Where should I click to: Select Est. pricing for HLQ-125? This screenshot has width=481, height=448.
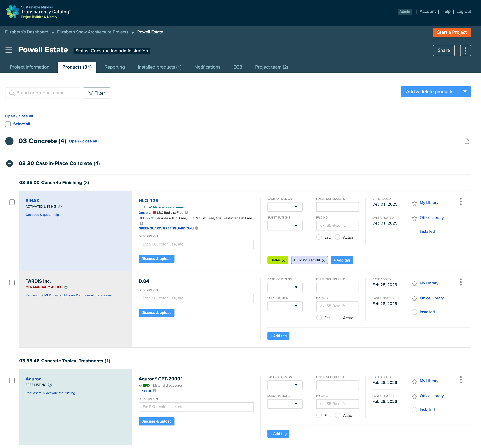319,237
